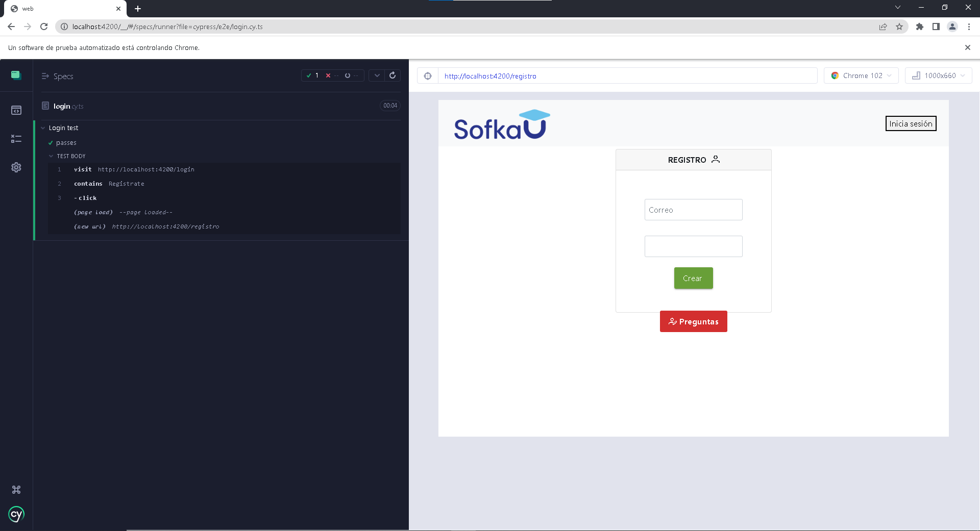The image size is (980, 531).
Task: Click the failed tests counter
Action: [331, 75]
